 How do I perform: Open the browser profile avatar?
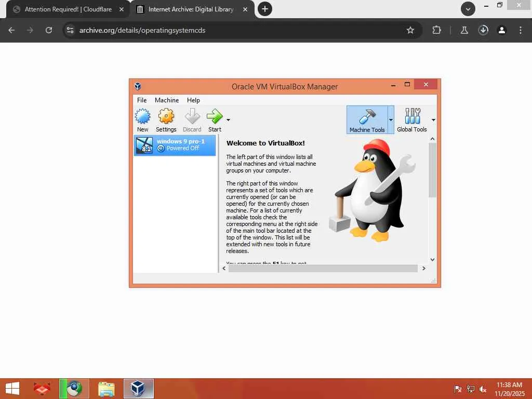click(x=501, y=30)
